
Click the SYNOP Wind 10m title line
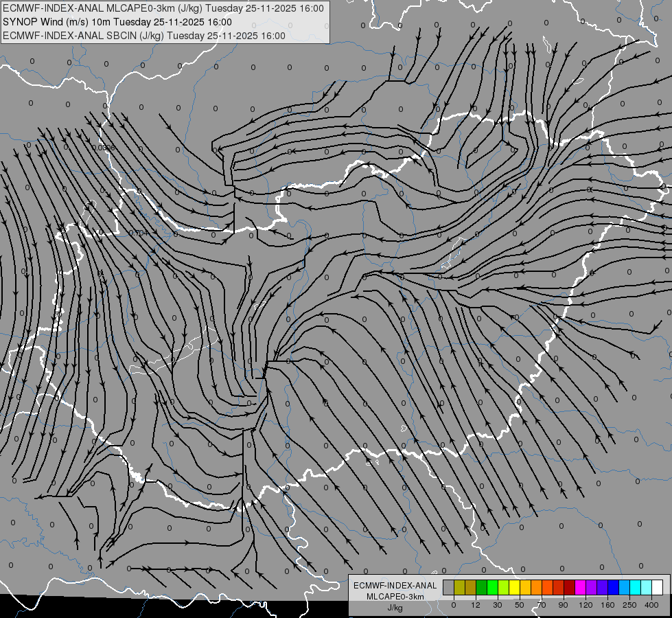tap(117, 22)
